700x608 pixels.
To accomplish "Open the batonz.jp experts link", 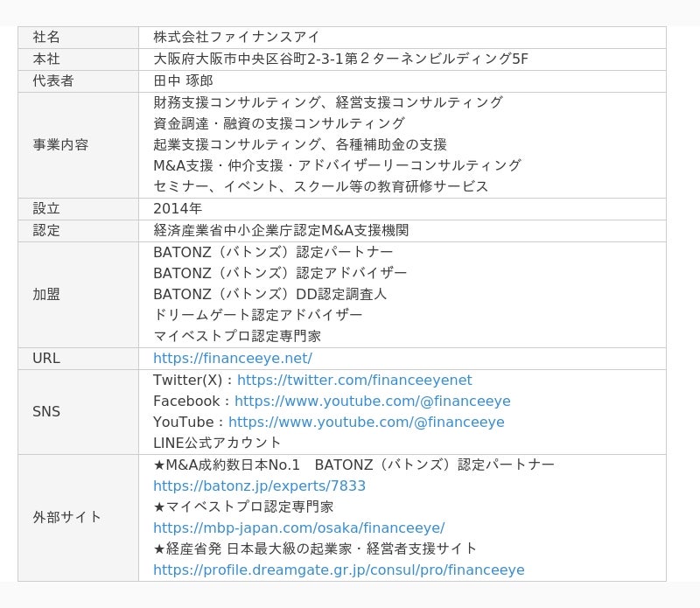I will click(x=259, y=486).
